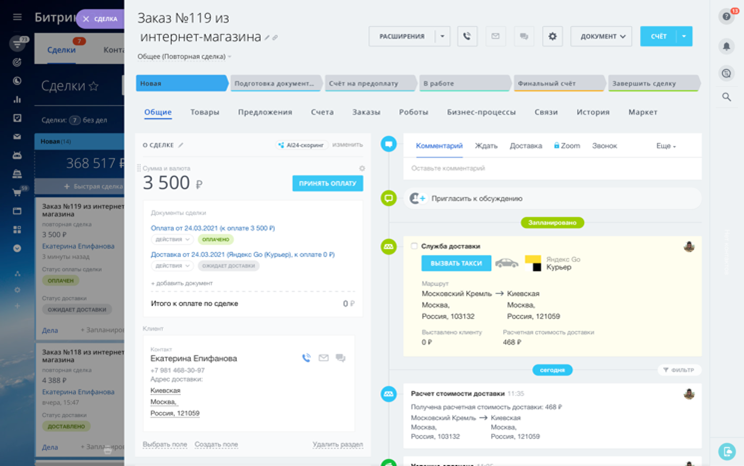Viewport: 744px width, 466px height.
Task: Open the deal settings gear icon
Action: click(552, 36)
